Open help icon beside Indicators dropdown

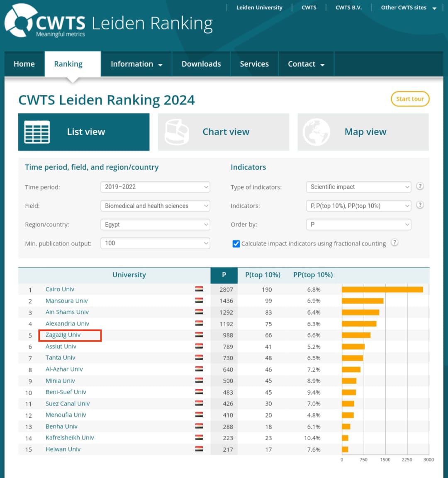(x=420, y=205)
